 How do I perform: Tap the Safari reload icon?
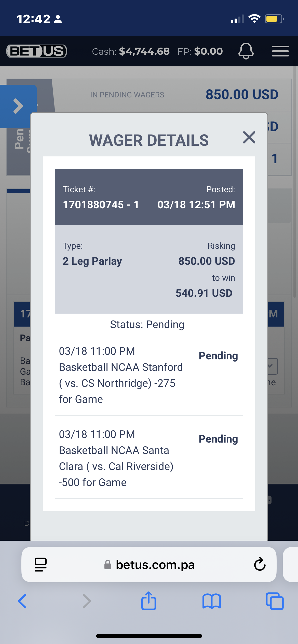click(260, 564)
